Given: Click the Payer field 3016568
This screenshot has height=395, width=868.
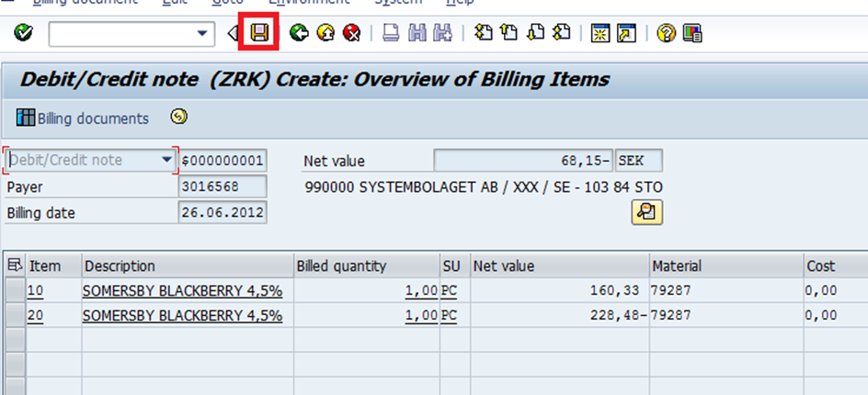Looking at the screenshot, I should (x=223, y=186).
